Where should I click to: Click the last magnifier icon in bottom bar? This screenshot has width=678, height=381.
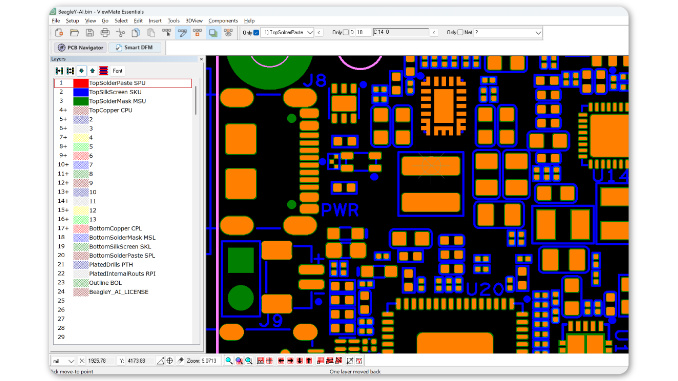click(249, 361)
